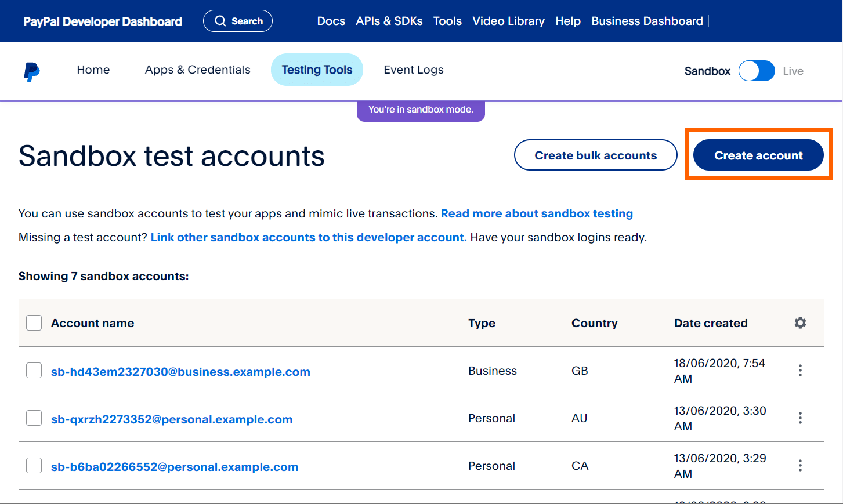The height and width of the screenshot is (504, 843).
Task: Open sb-hd43em2327030@business.example.com account link
Action: 180,372
